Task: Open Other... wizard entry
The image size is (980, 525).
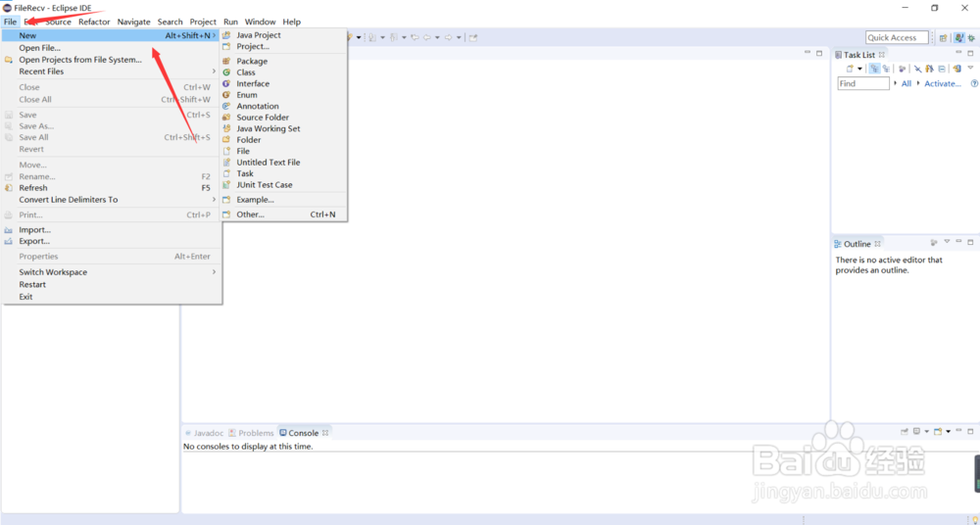Action: click(x=284, y=215)
